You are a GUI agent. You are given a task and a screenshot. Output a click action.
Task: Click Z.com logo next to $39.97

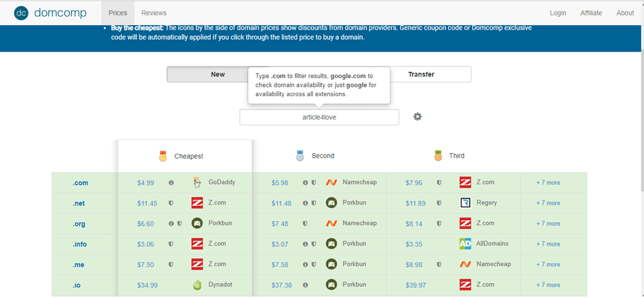pyautogui.click(x=465, y=285)
